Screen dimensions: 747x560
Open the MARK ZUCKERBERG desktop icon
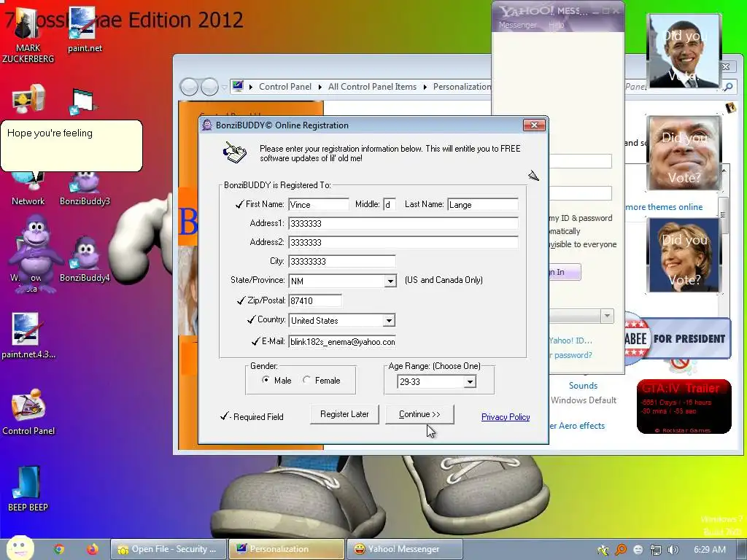tap(28, 36)
